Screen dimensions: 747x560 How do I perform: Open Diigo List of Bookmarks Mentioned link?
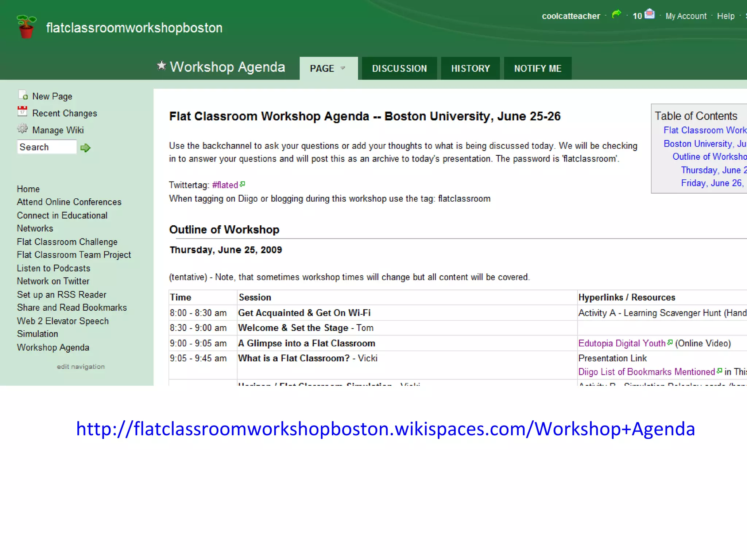[646, 372]
